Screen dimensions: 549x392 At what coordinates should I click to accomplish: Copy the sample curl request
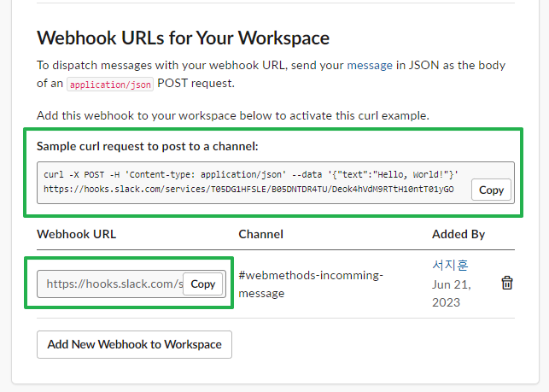[x=491, y=190]
